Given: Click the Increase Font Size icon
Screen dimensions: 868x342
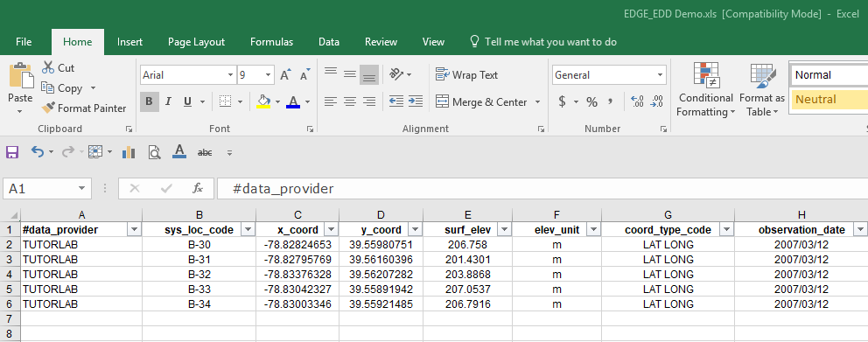Looking at the screenshot, I should pyautogui.click(x=285, y=74).
